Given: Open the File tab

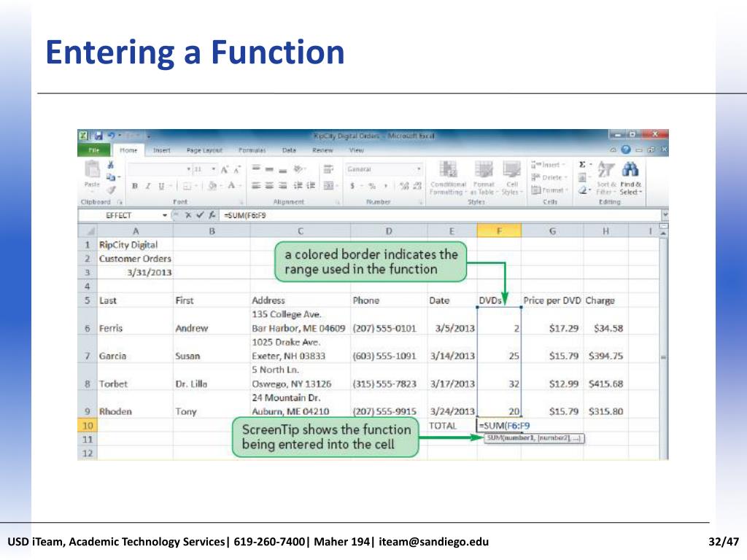Looking at the screenshot, I should [94, 150].
